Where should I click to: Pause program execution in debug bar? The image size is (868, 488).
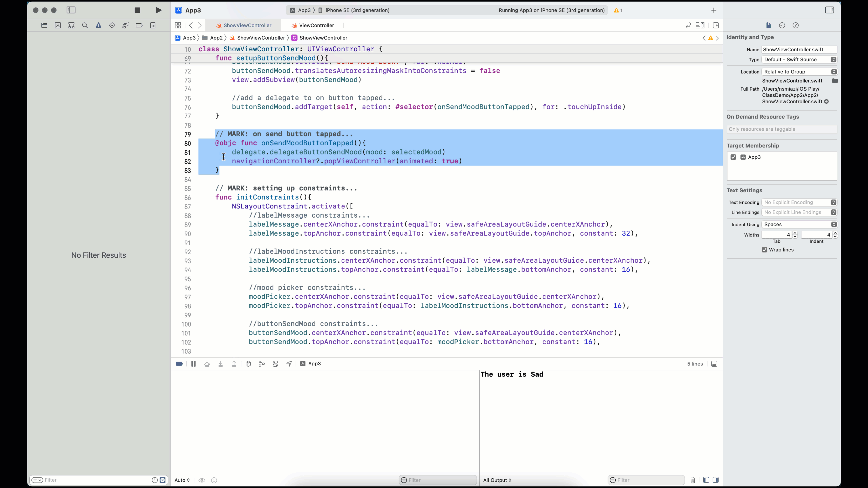(x=193, y=364)
